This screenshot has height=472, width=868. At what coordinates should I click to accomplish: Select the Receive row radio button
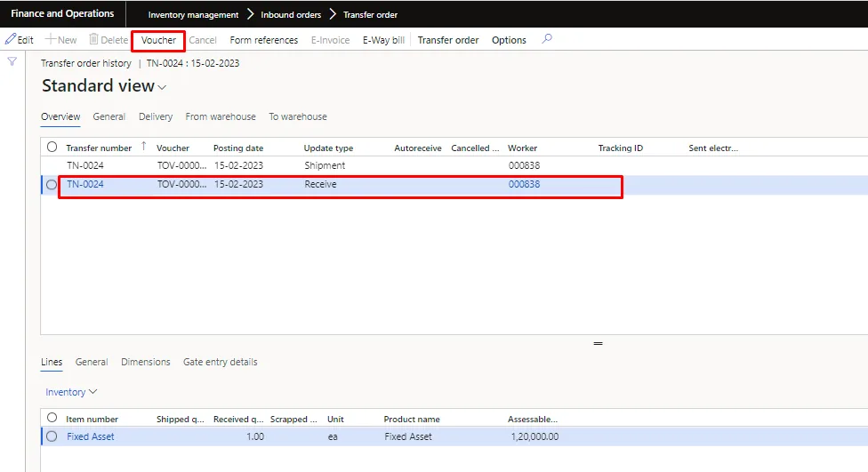(52, 185)
